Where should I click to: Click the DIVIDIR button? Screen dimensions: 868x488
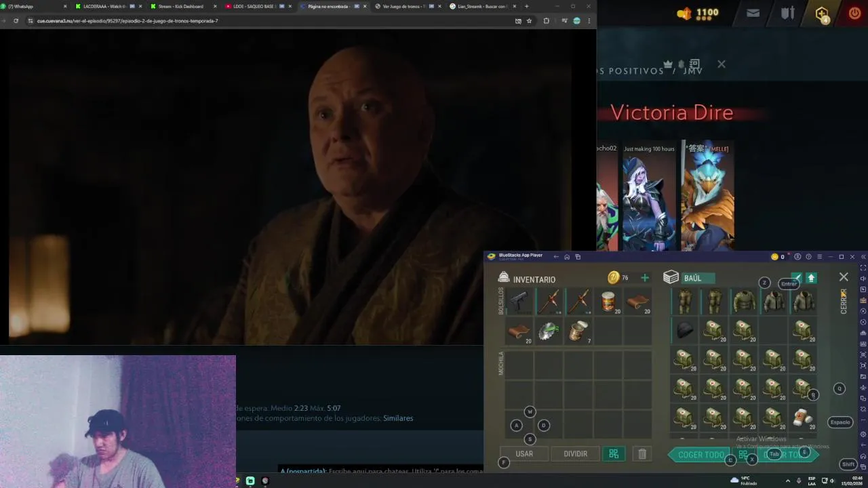pyautogui.click(x=575, y=454)
